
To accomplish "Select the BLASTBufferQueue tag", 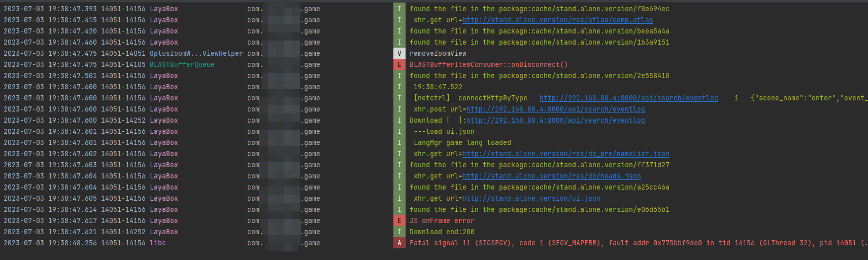I will pos(182,64).
